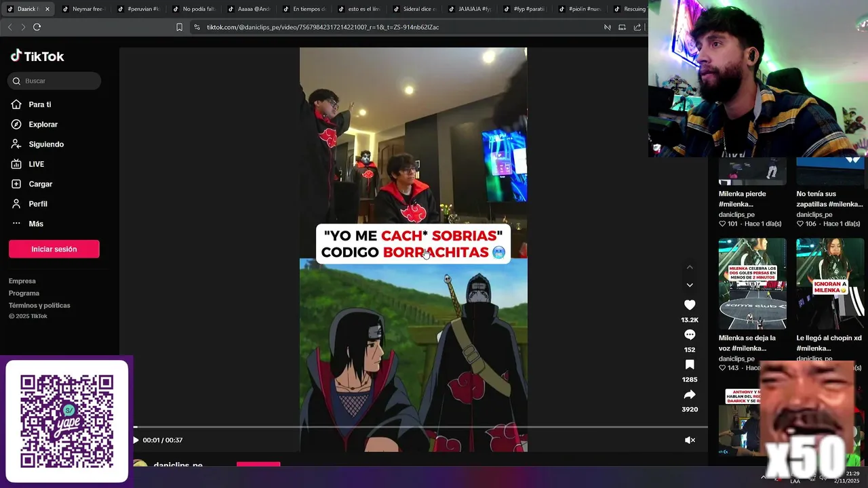868x488 pixels.
Task: Switch to Neymar free tab
Action: [84, 9]
